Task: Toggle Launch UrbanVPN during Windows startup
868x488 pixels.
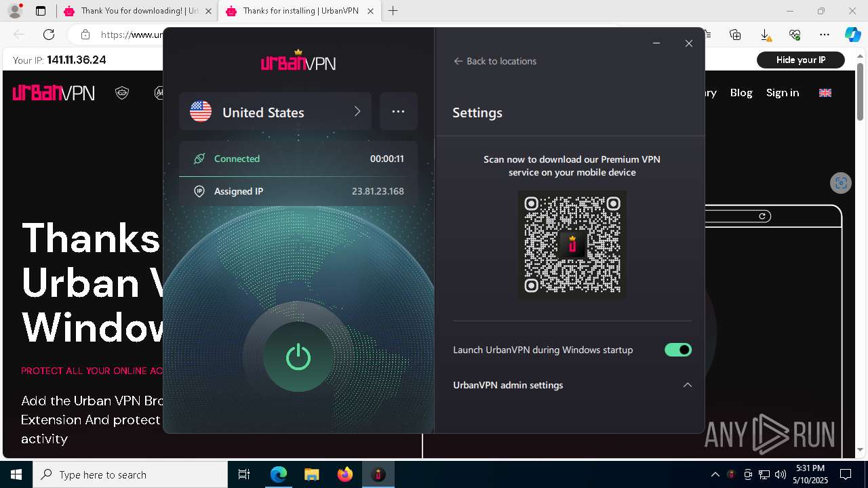Action: [x=678, y=350]
